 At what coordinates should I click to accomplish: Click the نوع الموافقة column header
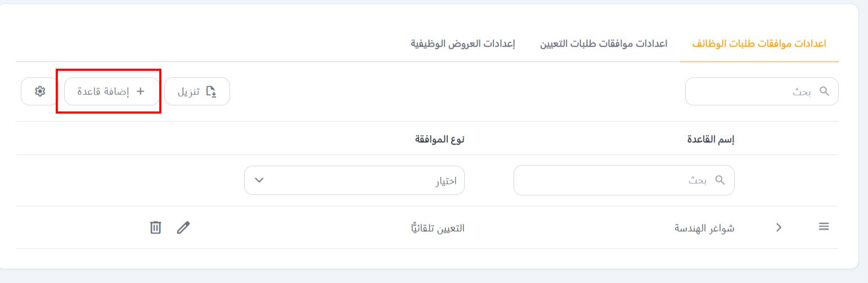click(x=439, y=139)
